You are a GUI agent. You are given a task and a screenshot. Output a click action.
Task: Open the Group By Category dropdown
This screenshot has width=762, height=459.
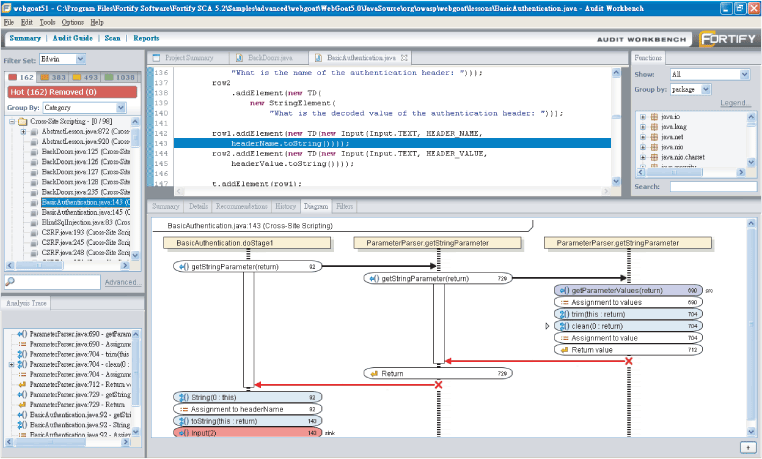point(121,107)
